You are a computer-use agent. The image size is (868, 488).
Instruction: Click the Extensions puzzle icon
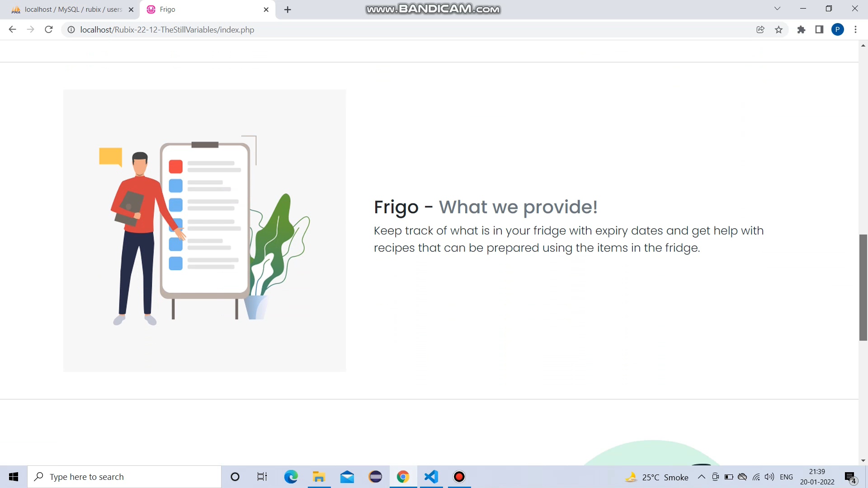tap(801, 30)
